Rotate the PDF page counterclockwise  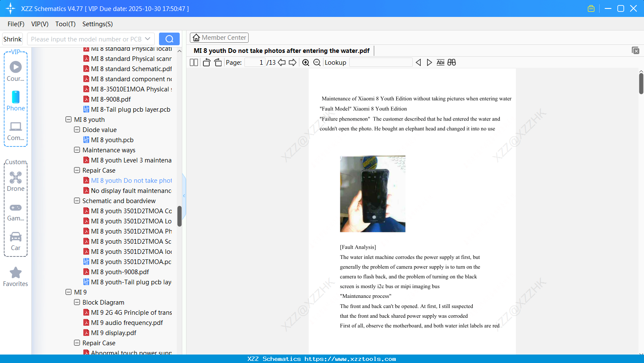[x=206, y=63]
